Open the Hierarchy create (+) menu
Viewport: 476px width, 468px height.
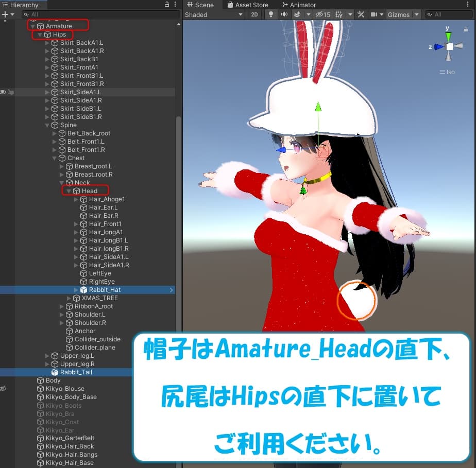(x=5, y=14)
